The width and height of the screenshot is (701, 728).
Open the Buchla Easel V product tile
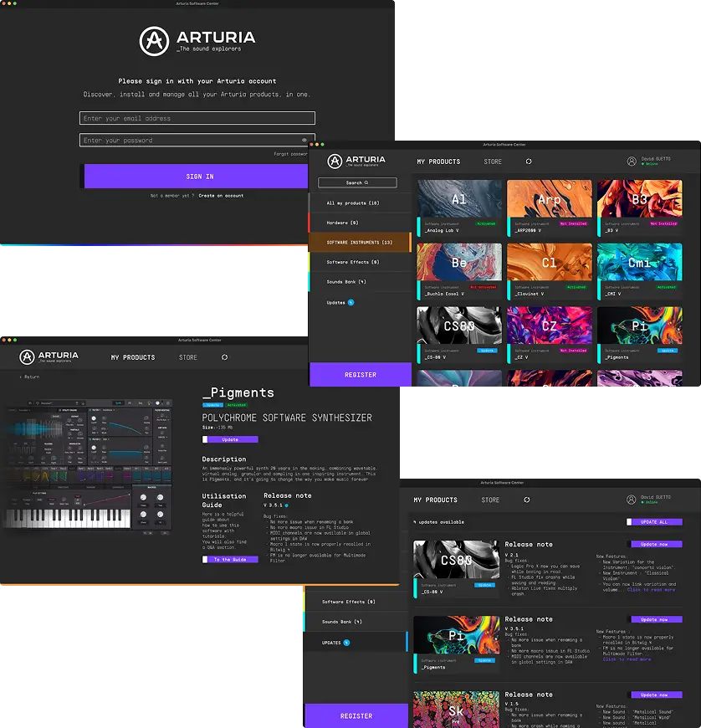point(459,271)
